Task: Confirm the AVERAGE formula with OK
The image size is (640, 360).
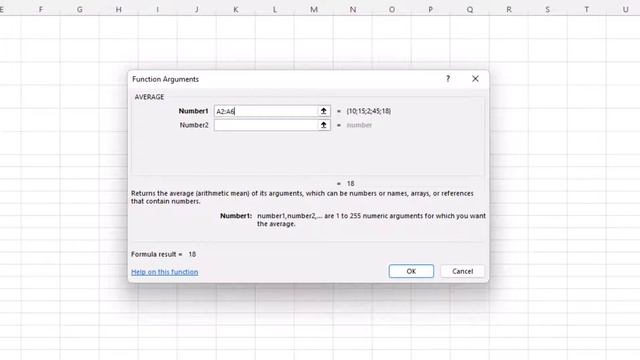Action: click(411, 271)
